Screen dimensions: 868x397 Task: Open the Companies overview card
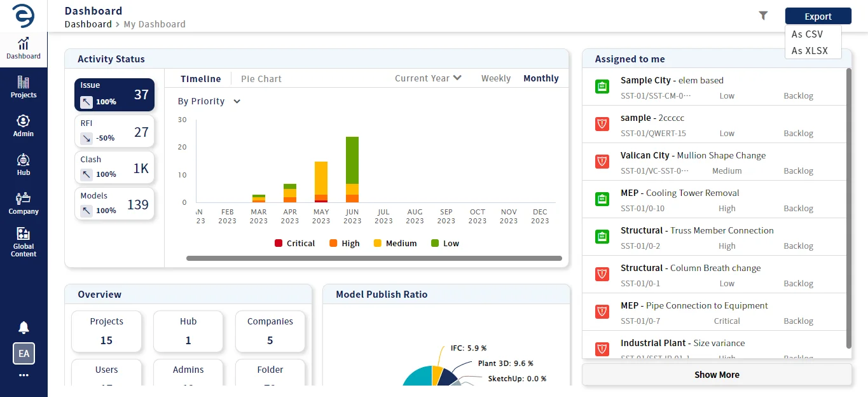270,331
